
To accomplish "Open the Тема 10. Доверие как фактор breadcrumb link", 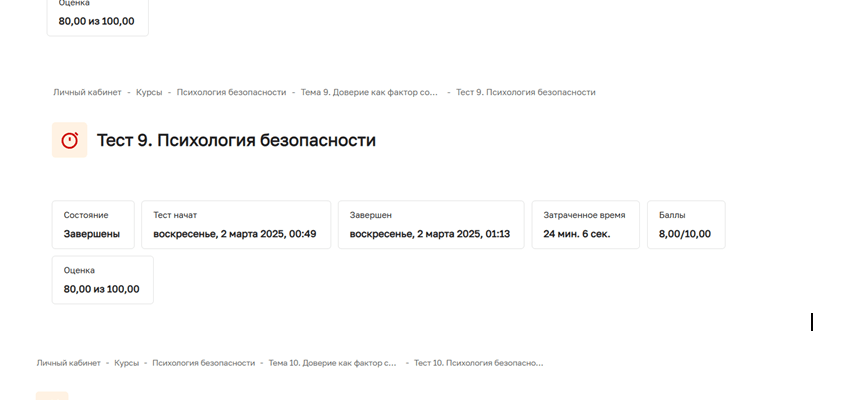I will pyautogui.click(x=333, y=363).
